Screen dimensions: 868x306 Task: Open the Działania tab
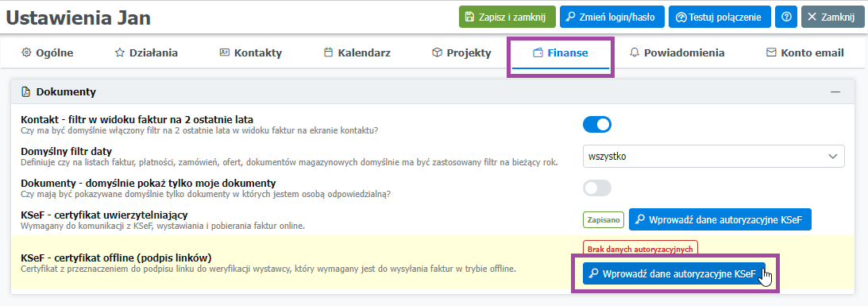point(146,53)
